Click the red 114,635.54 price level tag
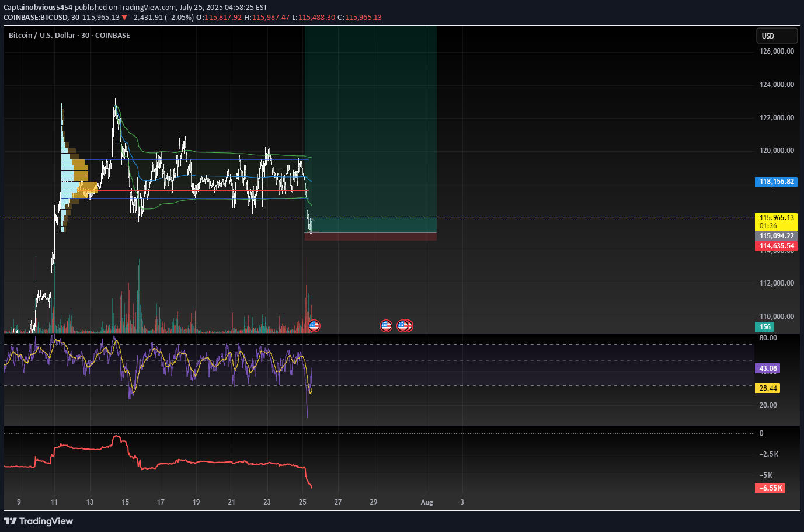 point(776,246)
